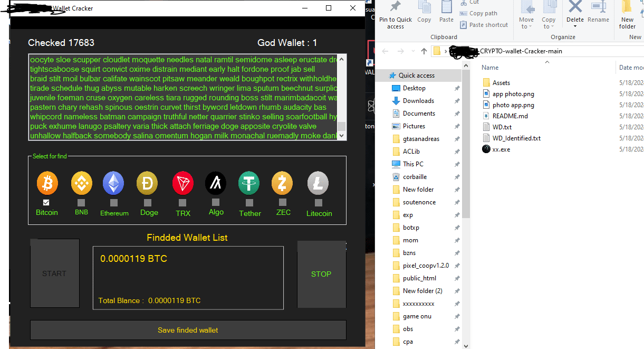The height and width of the screenshot is (349, 644).
Task: Click the ZEC Zcash coin icon
Action: tap(282, 183)
